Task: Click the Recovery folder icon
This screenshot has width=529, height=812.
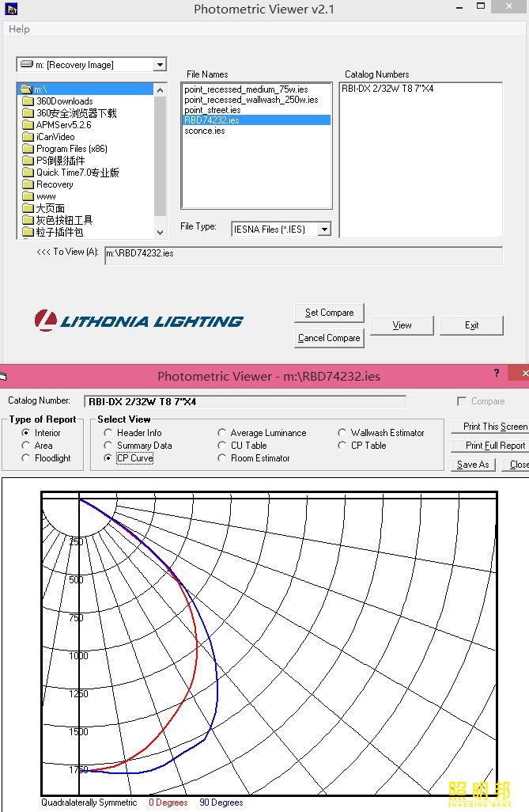Action: coord(28,184)
